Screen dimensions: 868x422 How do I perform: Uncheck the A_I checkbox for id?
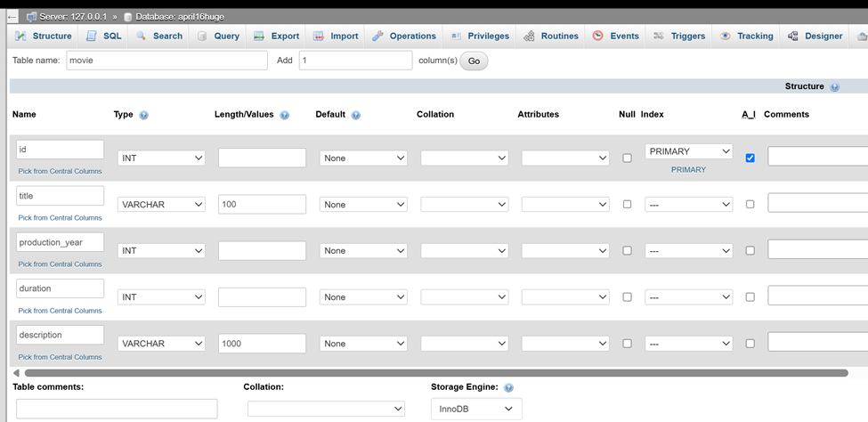click(750, 158)
